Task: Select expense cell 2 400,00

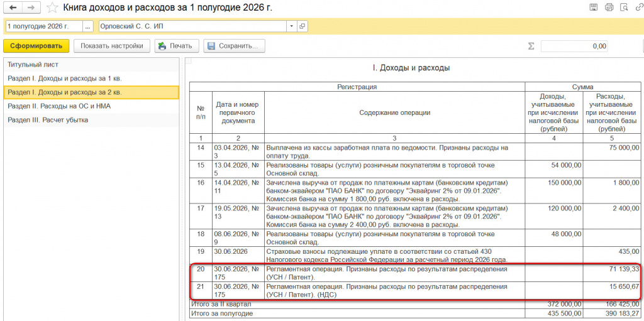Action: (611, 216)
